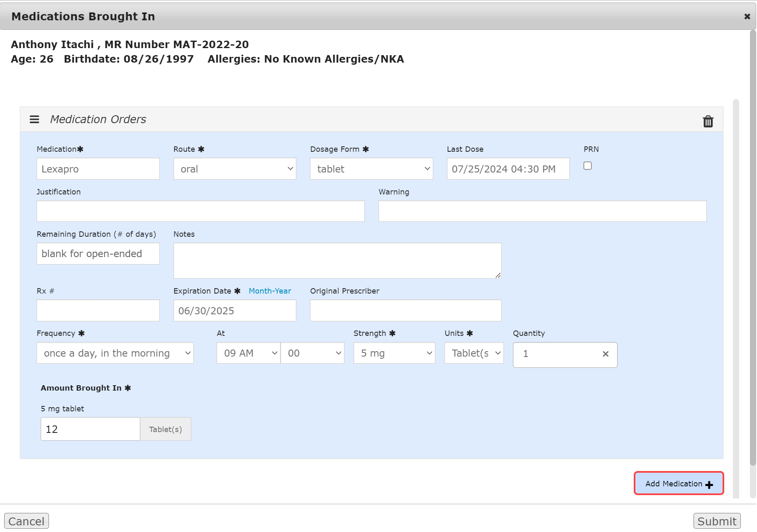Open the Units dropdown
The width and height of the screenshot is (757, 532).
[474, 353]
